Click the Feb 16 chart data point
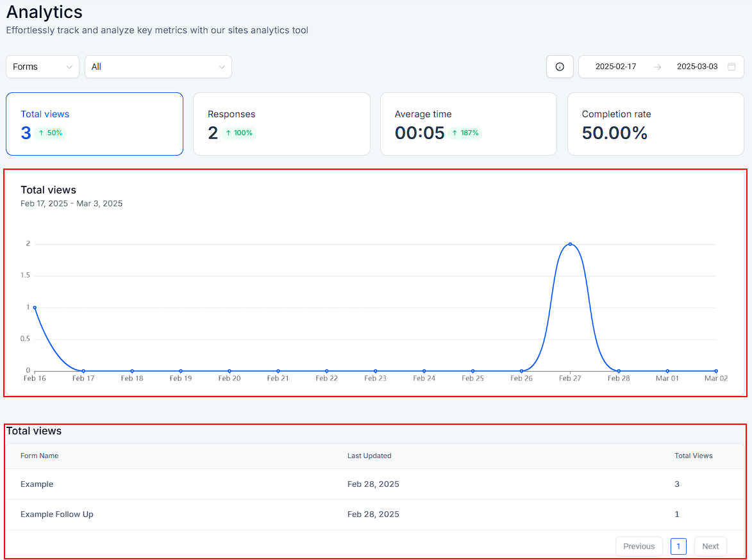752x560 pixels. tap(35, 308)
